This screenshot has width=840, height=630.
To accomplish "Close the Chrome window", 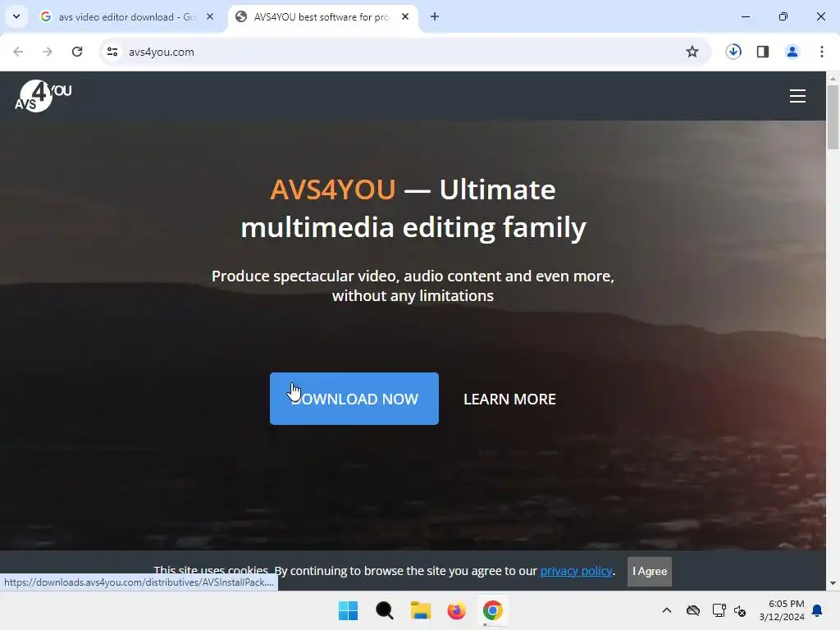I will point(820,16).
